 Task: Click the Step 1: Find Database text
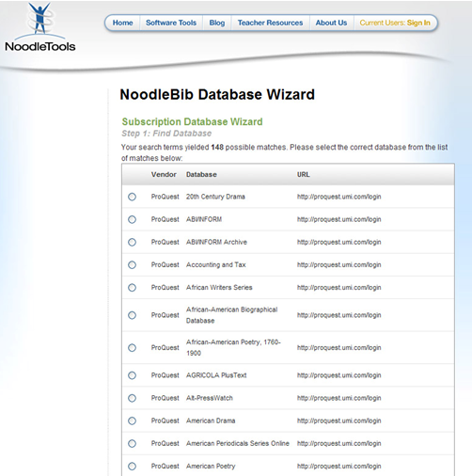tap(166, 134)
